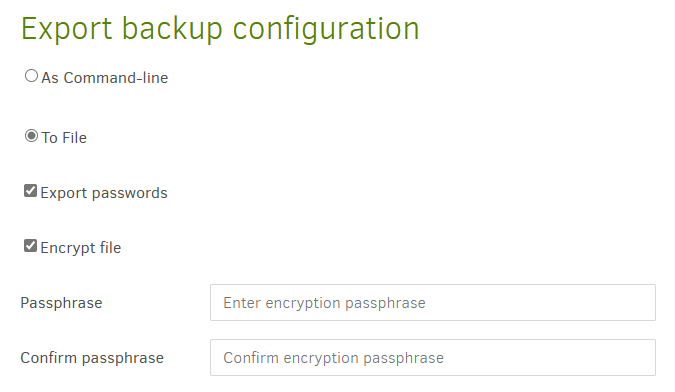Select the As Command-line radio button
Screen dimensions: 675x392
pos(31,76)
